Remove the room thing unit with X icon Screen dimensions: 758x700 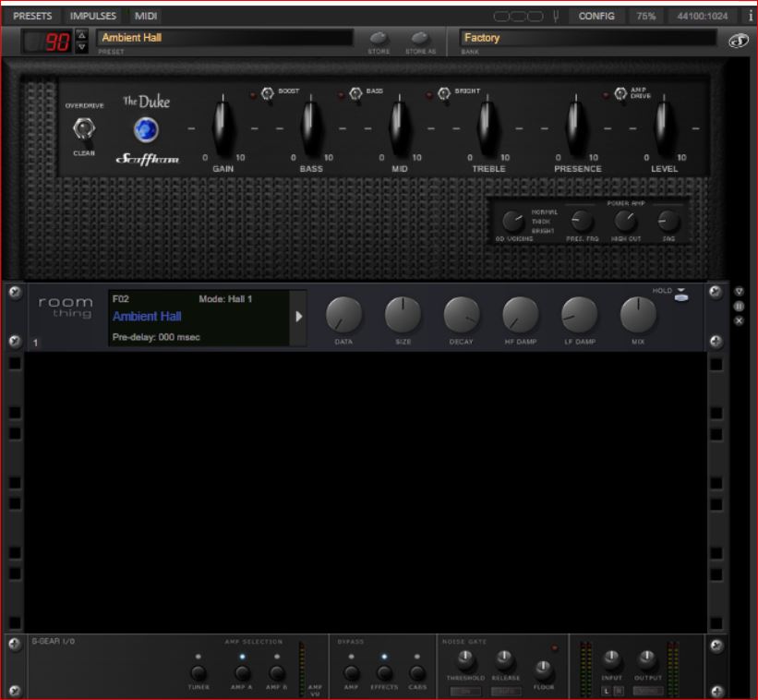pos(740,320)
